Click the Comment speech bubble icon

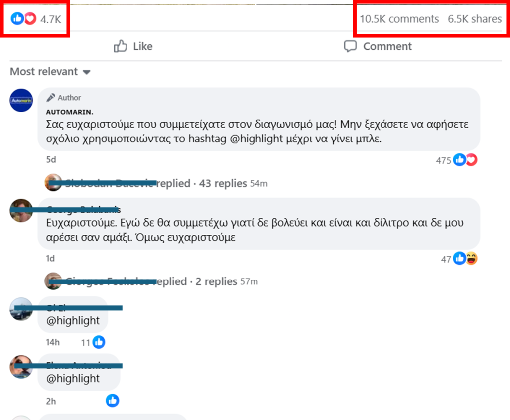click(x=350, y=46)
